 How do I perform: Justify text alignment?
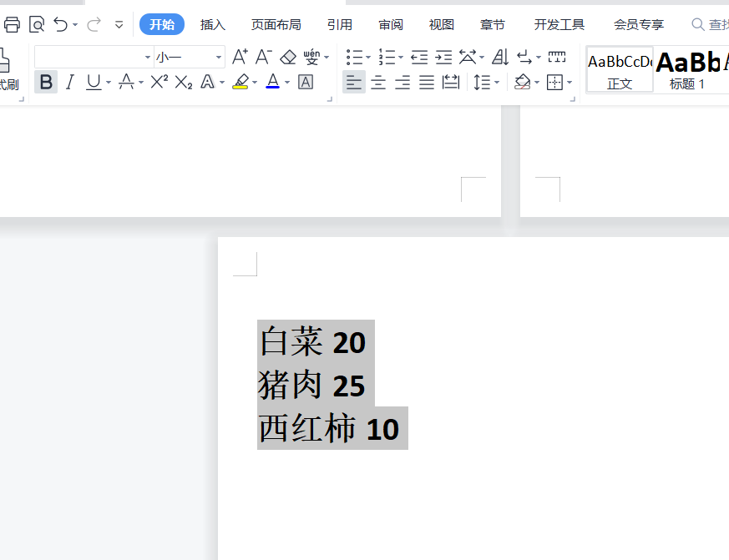point(427,83)
